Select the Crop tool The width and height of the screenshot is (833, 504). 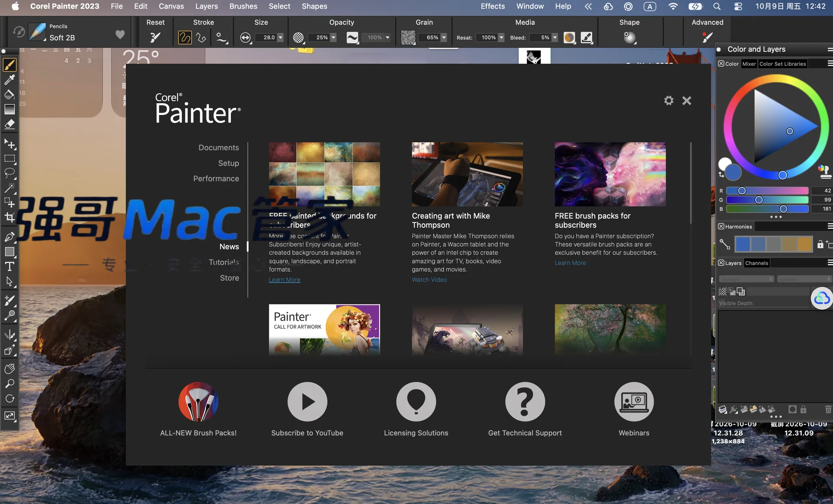(10, 217)
